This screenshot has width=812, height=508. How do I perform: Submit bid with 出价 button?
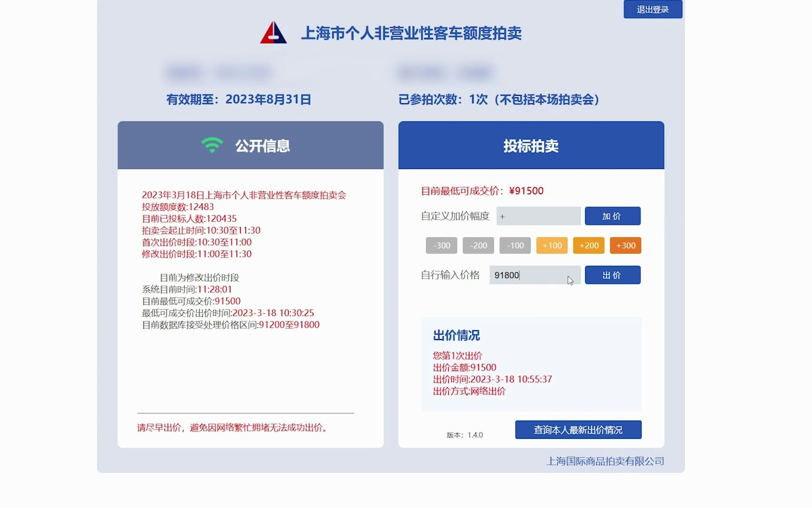612,275
